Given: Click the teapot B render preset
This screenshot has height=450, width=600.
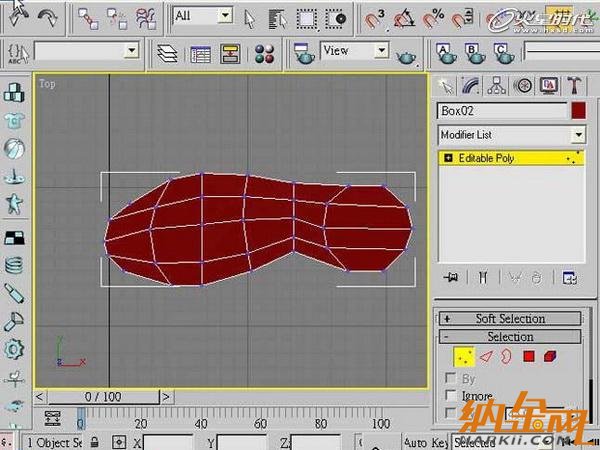Looking at the screenshot, I should (475, 54).
